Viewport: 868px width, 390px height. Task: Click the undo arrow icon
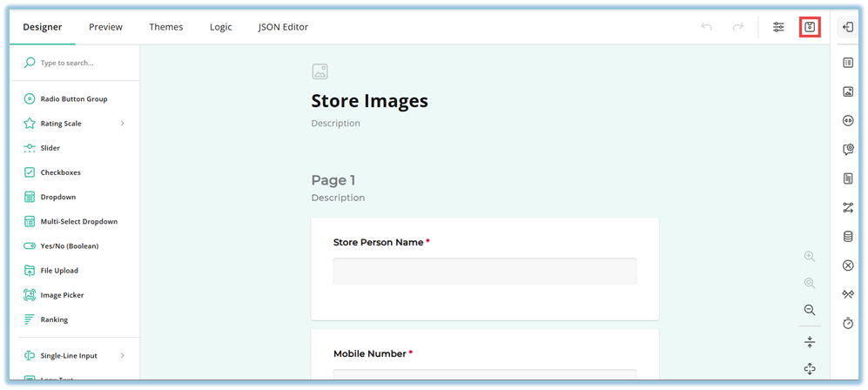click(706, 27)
